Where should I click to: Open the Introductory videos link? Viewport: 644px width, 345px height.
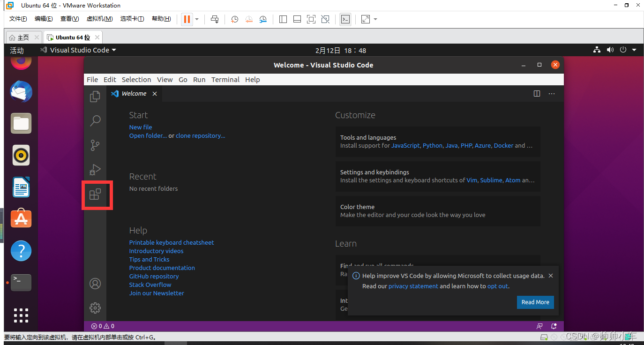coord(156,251)
